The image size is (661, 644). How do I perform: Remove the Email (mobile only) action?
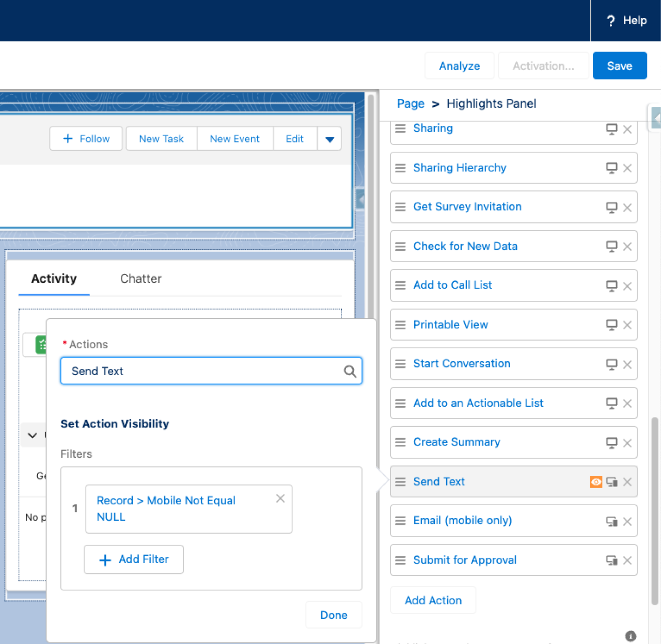tap(627, 521)
